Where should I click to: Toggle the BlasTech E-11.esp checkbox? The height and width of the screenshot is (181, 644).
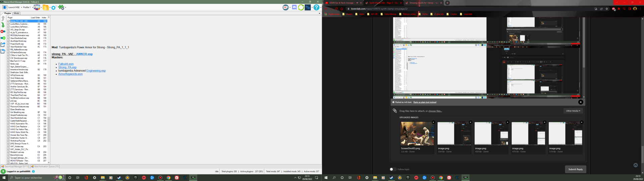point(8,61)
